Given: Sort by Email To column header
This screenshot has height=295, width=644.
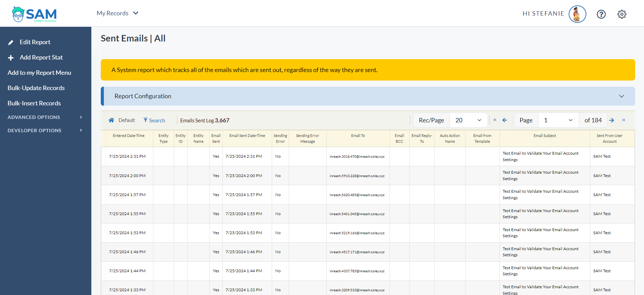Looking at the screenshot, I should coord(358,136).
